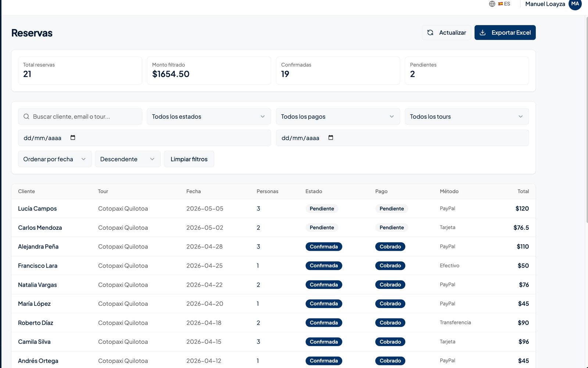Click the Manuel Loayza user name
The width and height of the screenshot is (588, 368).
pyautogui.click(x=545, y=4)
